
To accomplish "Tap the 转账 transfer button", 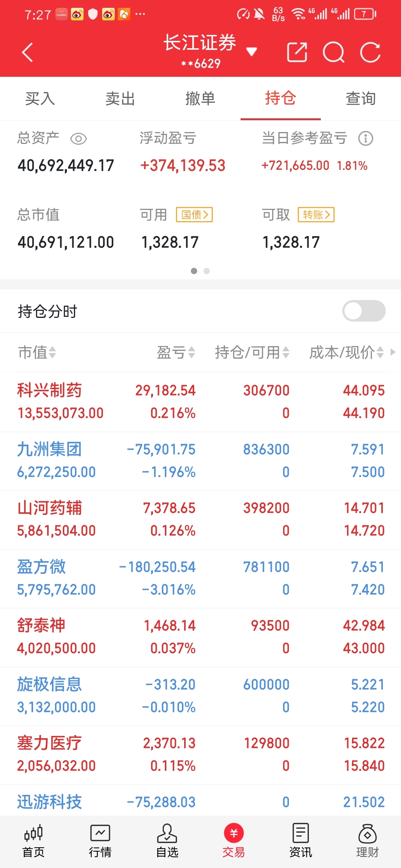I will click(316, 214).
